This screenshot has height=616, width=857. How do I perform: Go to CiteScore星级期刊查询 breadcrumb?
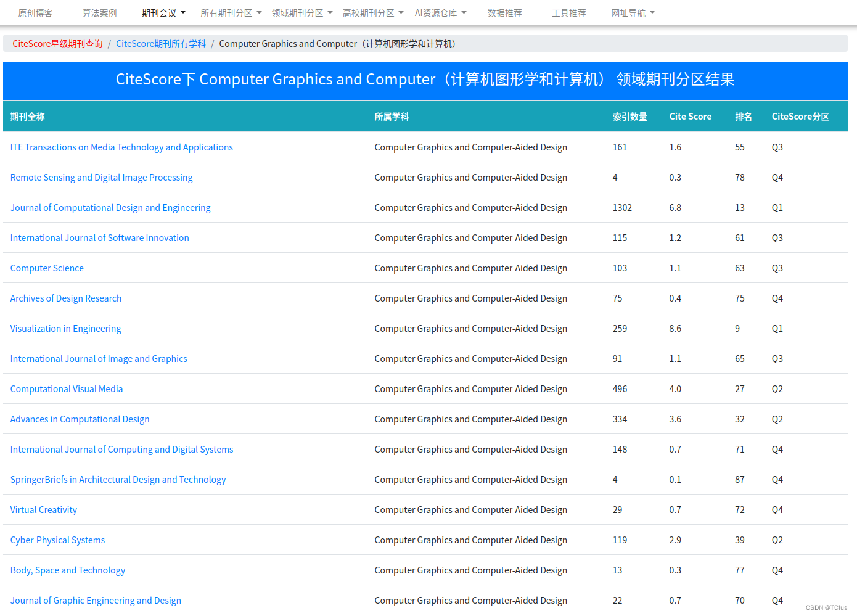coord(57,44)
